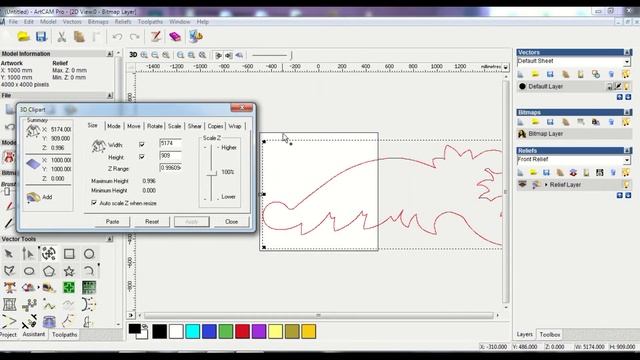Screen dimensions: 640x360
Task: Click the greyed Apply button
Action: coord(191,222)
